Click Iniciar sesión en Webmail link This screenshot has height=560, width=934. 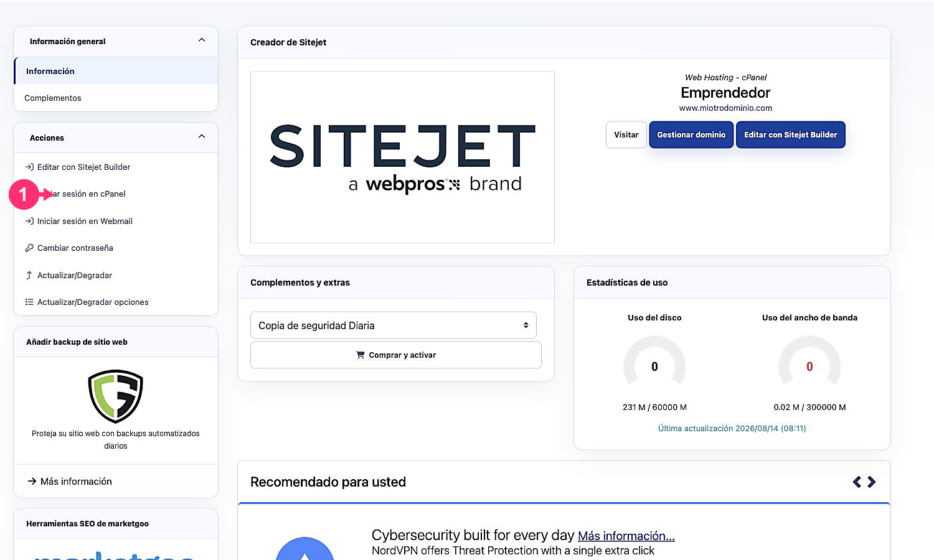tap(85, 221)
